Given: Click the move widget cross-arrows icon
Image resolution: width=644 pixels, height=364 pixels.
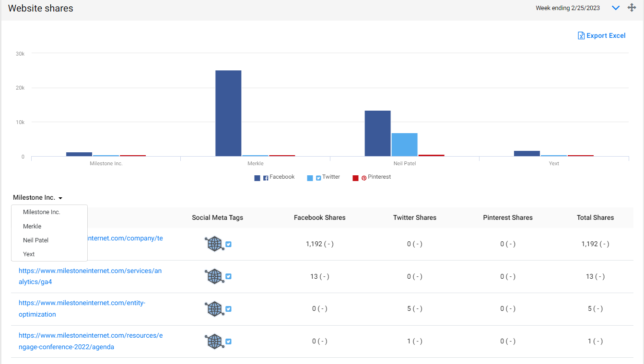Looking at the screenshot, I should click(x=632, y=8).
